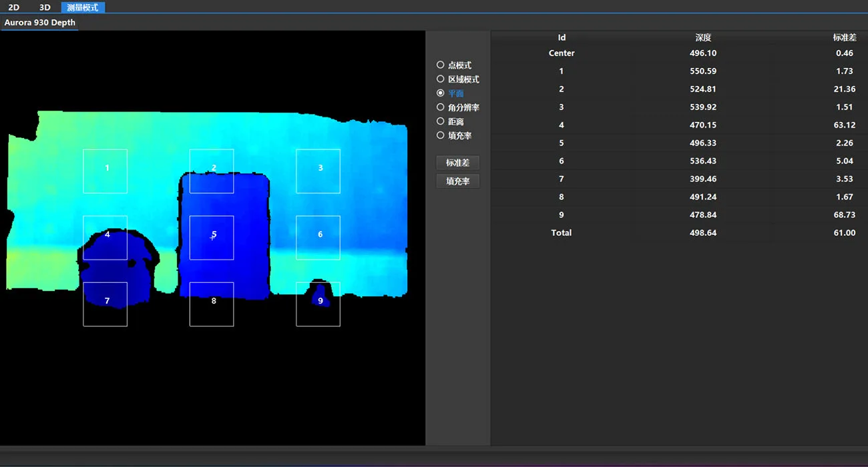
Task: Switch to the 3D tab
Action: click(x=45, y=7)
